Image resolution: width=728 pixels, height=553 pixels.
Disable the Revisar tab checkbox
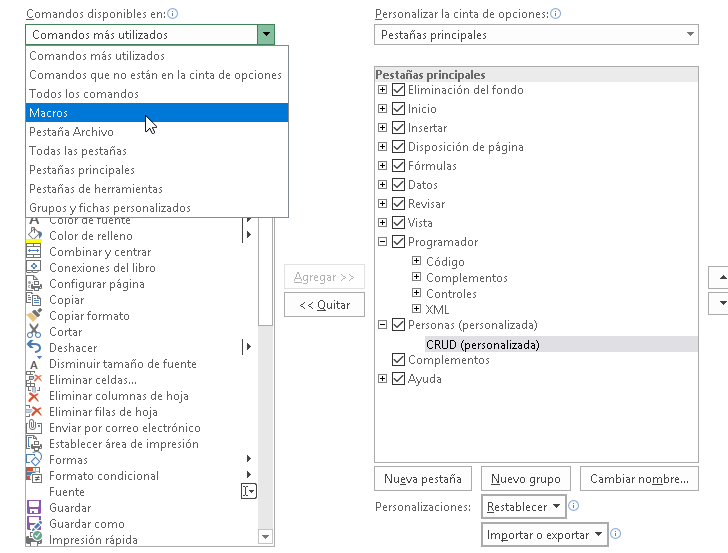pyautogui.click(x=399, y=203)
